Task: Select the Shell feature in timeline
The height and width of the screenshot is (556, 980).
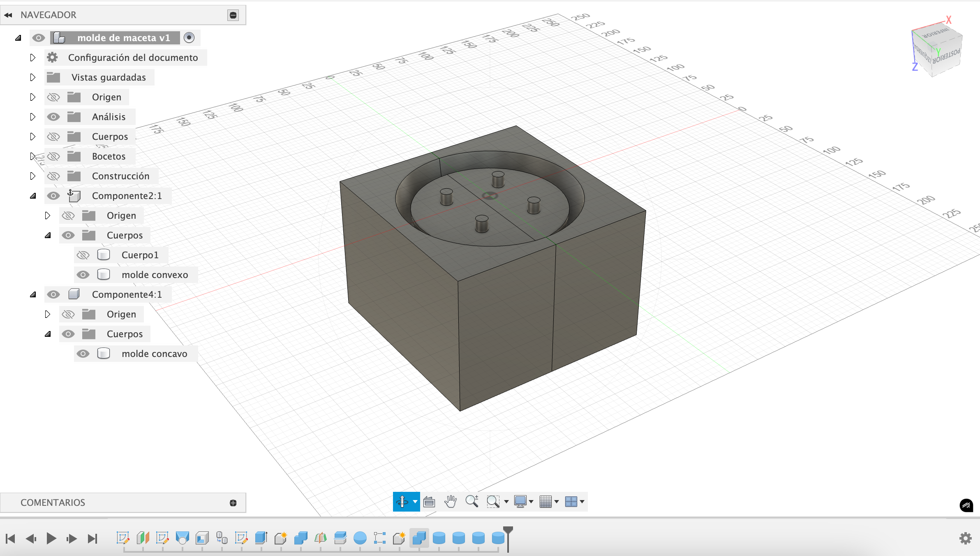Action: click(202, 537)
